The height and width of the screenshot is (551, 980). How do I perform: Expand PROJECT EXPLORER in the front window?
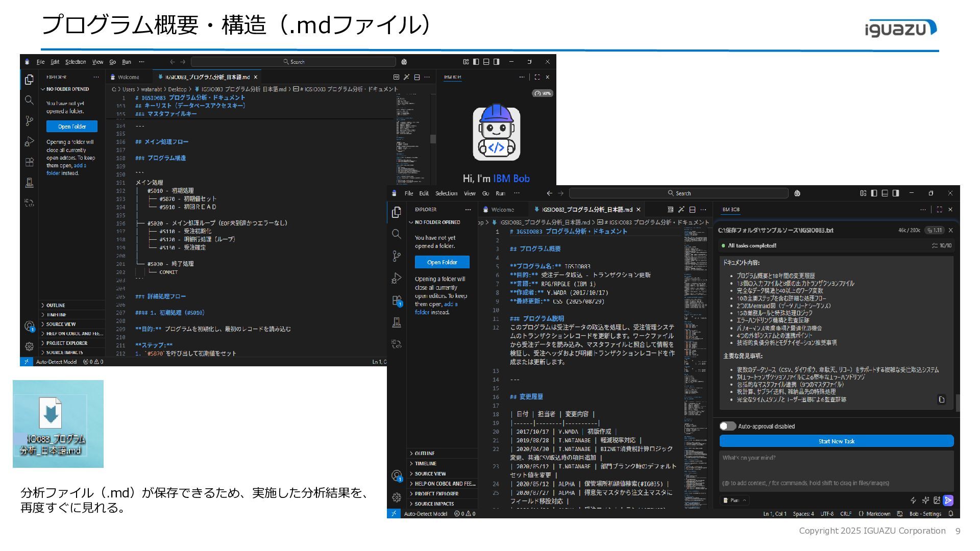click(x=442, y=493)
